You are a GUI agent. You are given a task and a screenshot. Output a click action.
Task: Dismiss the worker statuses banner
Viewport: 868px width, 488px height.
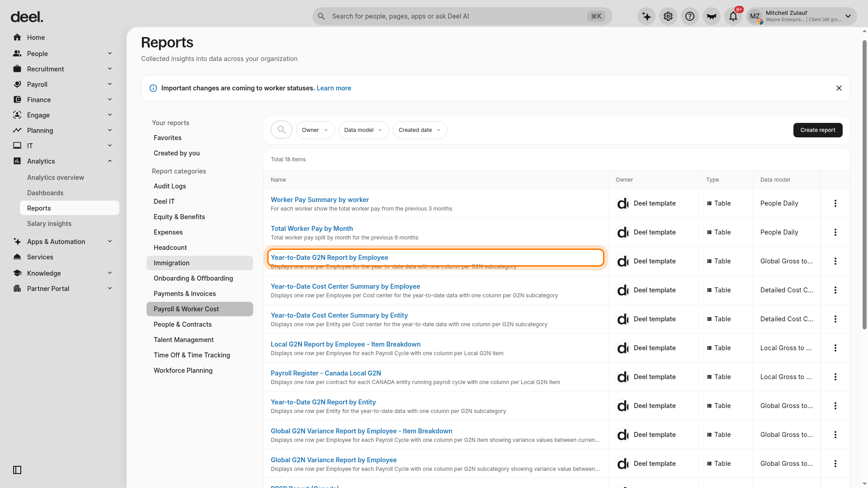click(839, 88)
